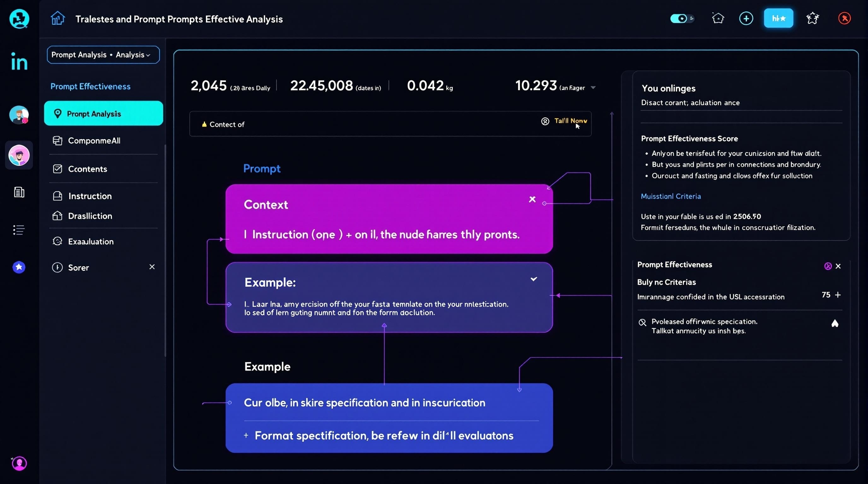Click the Exaaluation icon
This screenshot has height=484, width=868.
(x=57, y=241)
